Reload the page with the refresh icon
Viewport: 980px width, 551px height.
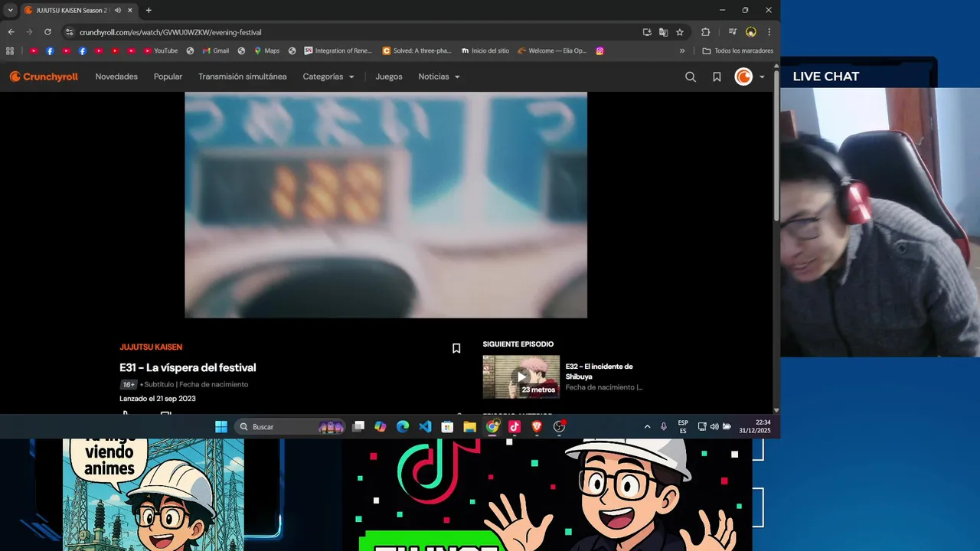(x=47, y=32)
